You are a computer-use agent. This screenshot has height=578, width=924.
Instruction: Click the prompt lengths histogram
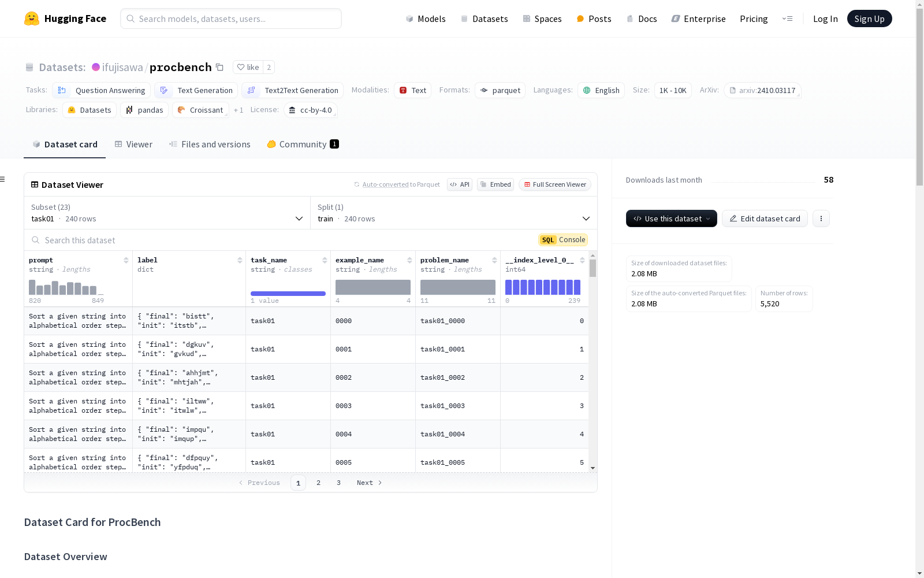(x=66, y=287)
